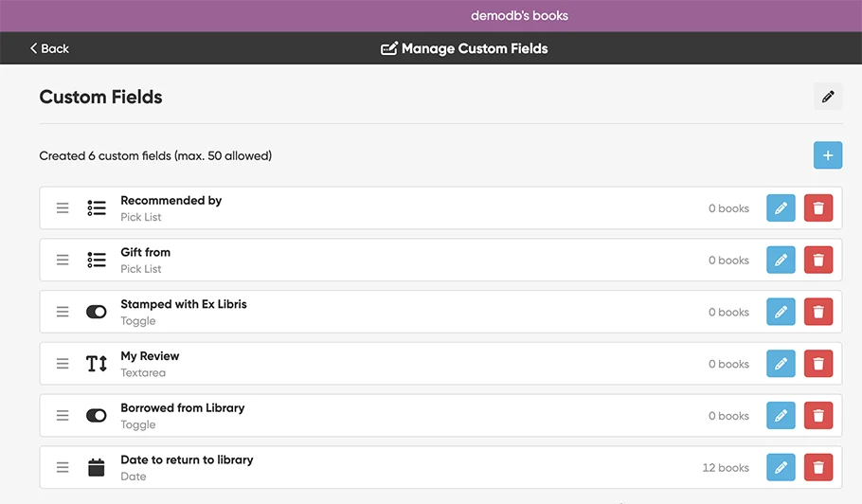Click the pencil icon beside Custom Fields heading

[x=828, y=97]
